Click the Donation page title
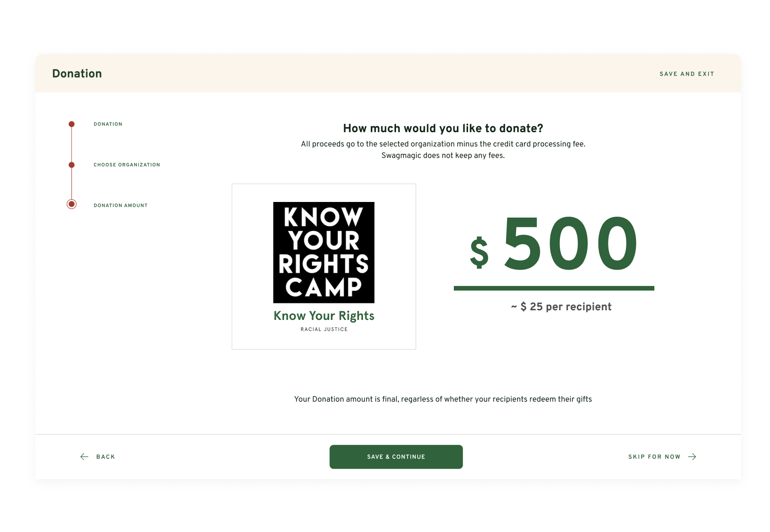 [77, 73]
